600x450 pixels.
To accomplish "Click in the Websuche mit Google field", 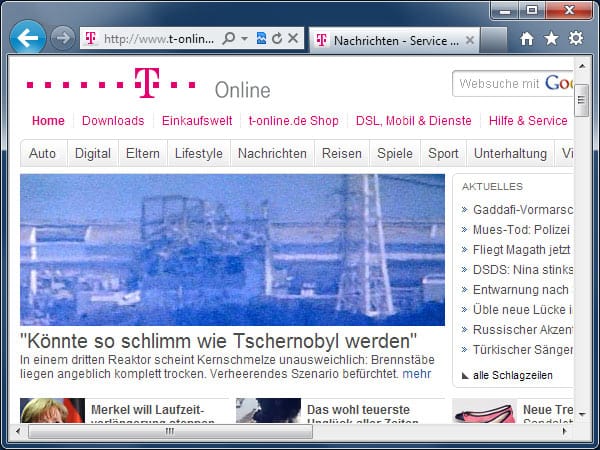I will coord(513,83).
